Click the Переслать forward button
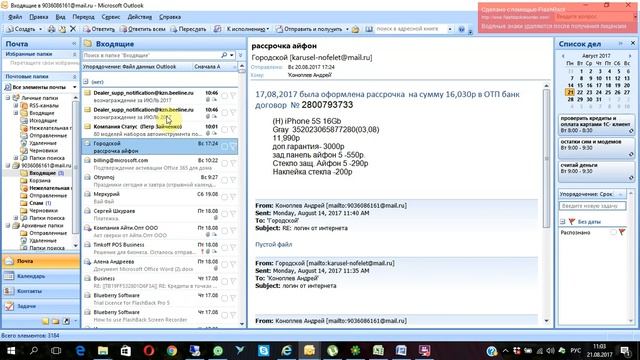 click(188, 29)
